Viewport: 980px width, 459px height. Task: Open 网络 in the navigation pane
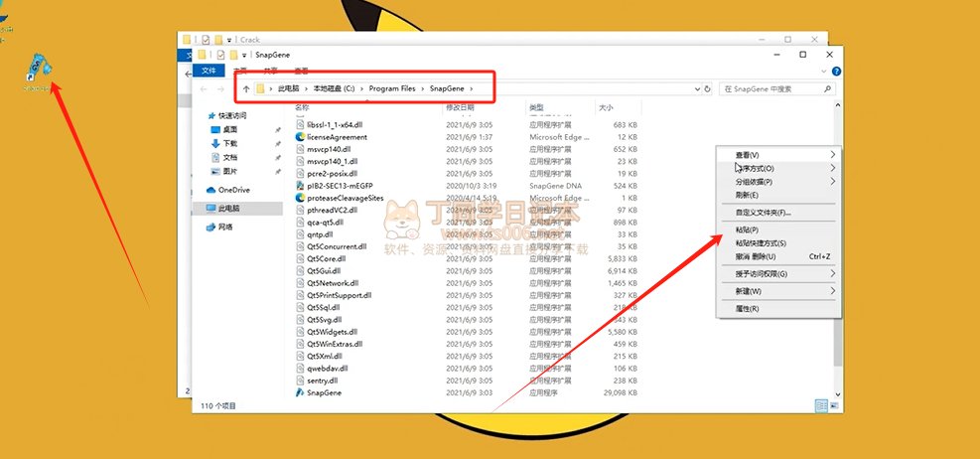225,227
